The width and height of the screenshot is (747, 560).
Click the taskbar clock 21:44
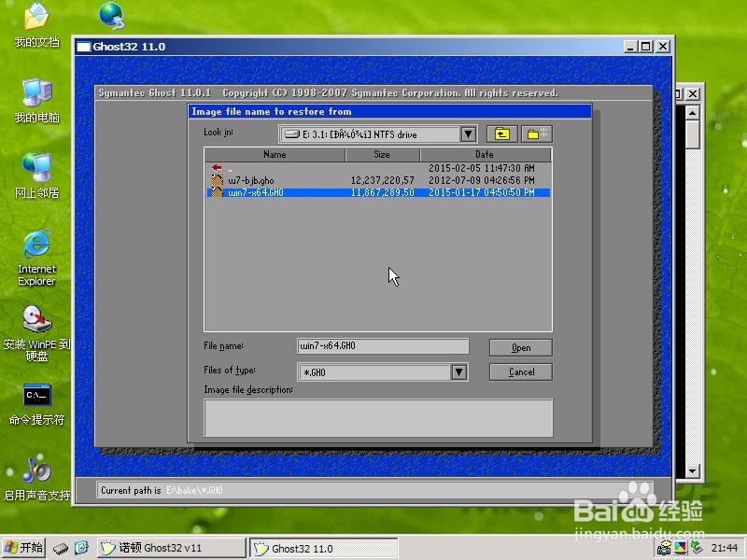725,548
